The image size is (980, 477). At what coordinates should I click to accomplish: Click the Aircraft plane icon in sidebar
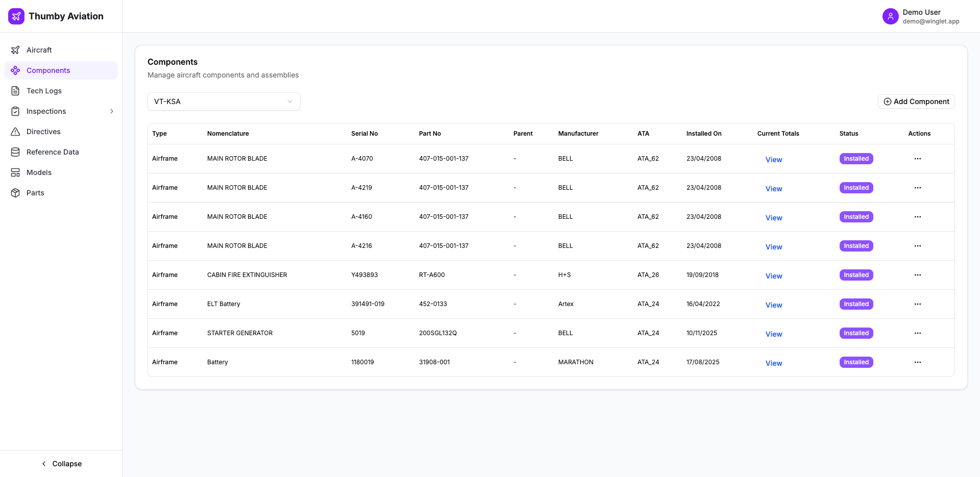tap(15, 50)
